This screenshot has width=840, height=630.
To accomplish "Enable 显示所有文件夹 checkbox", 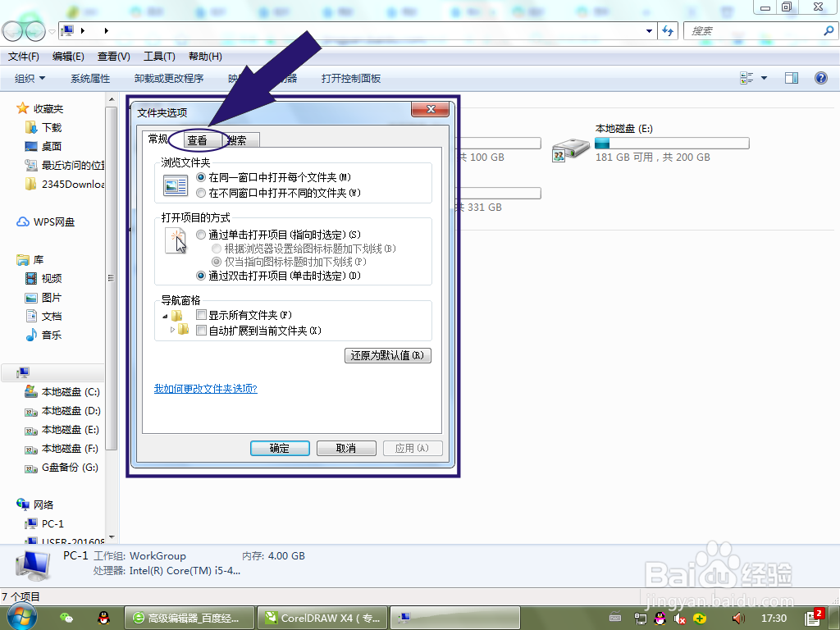I will pyautogui.click(x=200, y=315).
